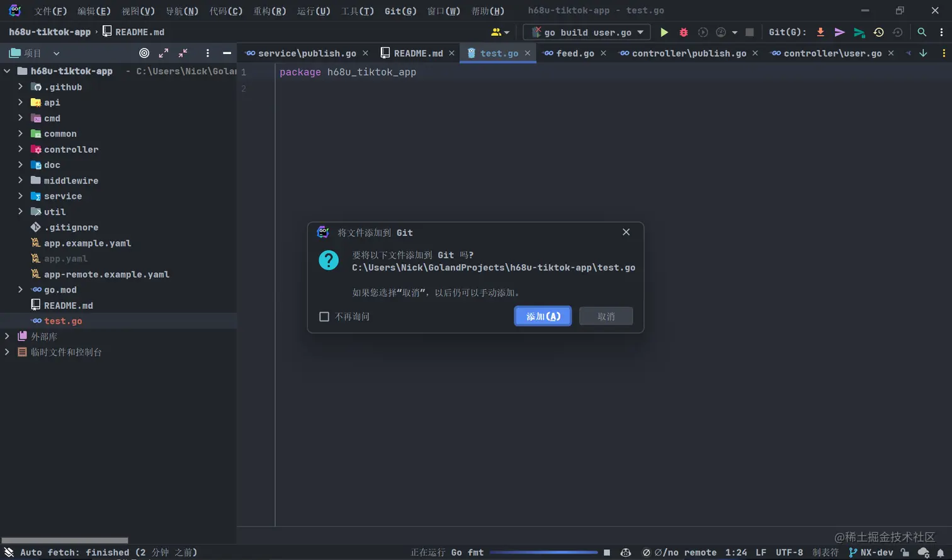
Task: Switch to controller\user.go tab
Action: coord(832,53)
